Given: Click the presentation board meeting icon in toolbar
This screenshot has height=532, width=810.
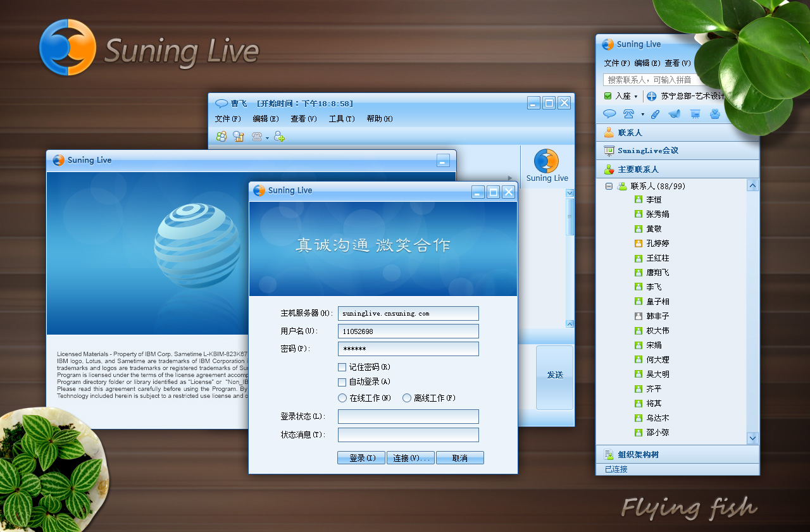Looking at the screenshot, I should point(695,114).
